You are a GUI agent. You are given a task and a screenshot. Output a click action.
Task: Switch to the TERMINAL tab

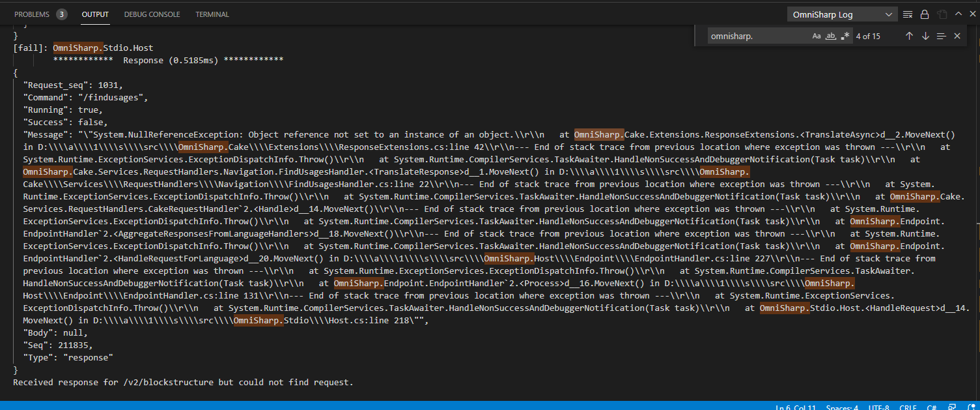point(212,14)
